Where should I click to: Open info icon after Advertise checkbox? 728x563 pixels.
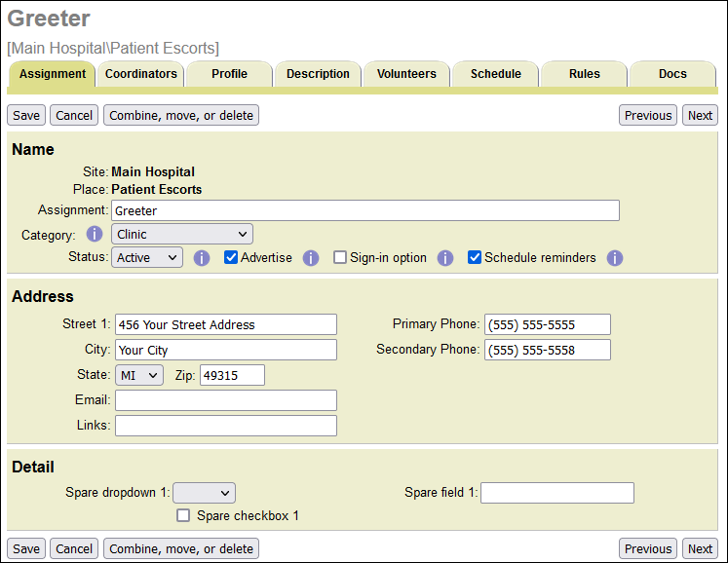(311, 257)
